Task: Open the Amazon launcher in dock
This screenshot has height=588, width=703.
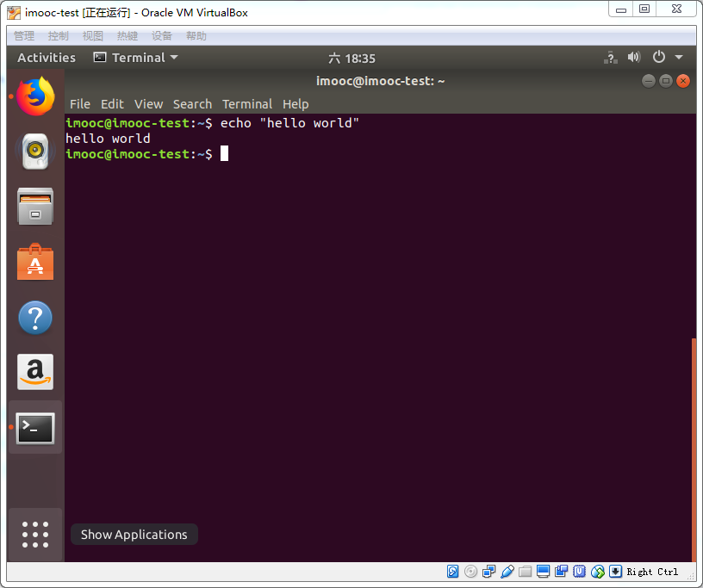Action: [35, 372]
